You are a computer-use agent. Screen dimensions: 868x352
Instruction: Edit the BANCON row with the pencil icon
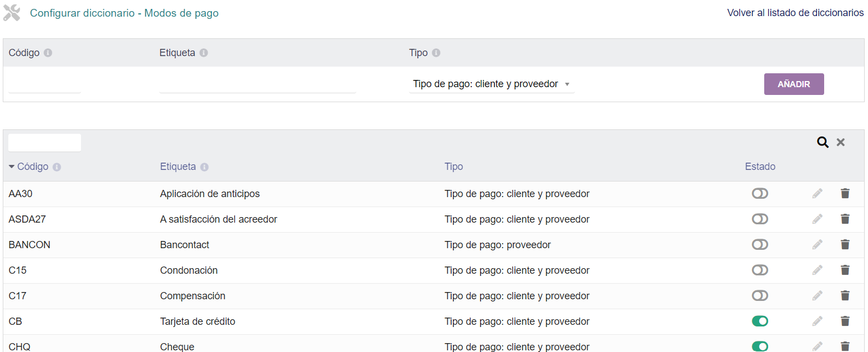click(817, 245)
